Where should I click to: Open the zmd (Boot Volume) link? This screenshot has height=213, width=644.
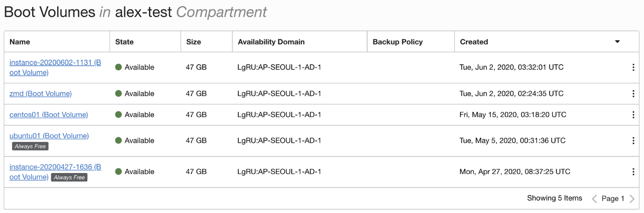(x=40, y=94)
